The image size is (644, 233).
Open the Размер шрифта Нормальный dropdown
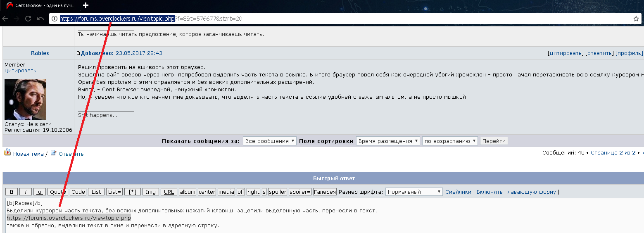(x=414, y=192)
